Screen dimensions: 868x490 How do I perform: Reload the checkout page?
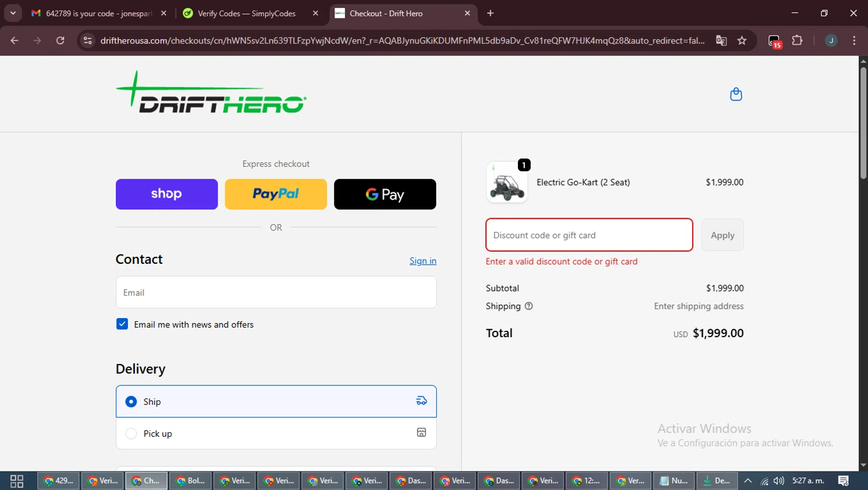[x=60, y=40]
